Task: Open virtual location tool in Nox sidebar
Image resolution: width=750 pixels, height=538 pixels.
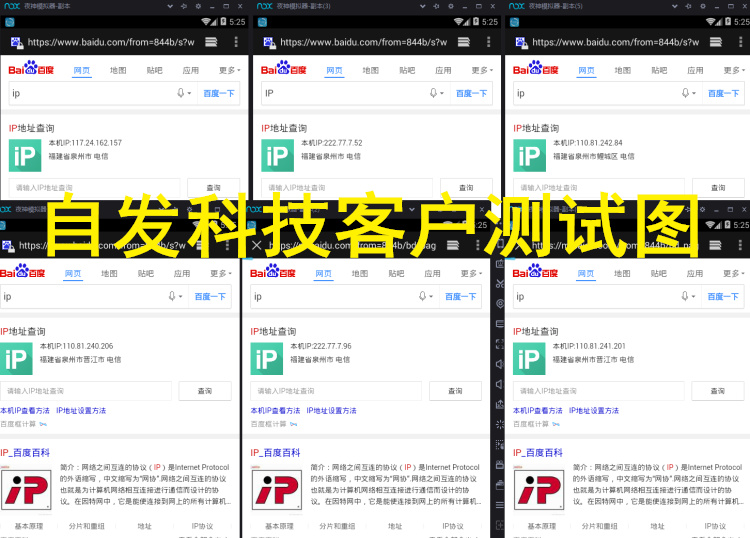Action: (x=500, y=304)
